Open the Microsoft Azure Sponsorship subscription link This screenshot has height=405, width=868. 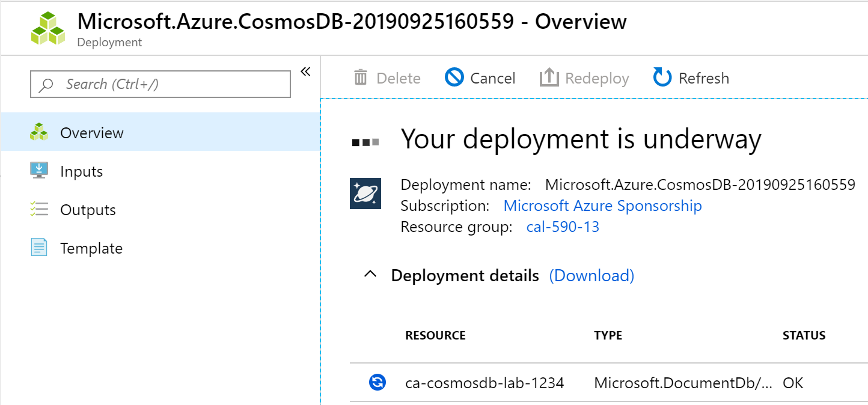[602, 206]
